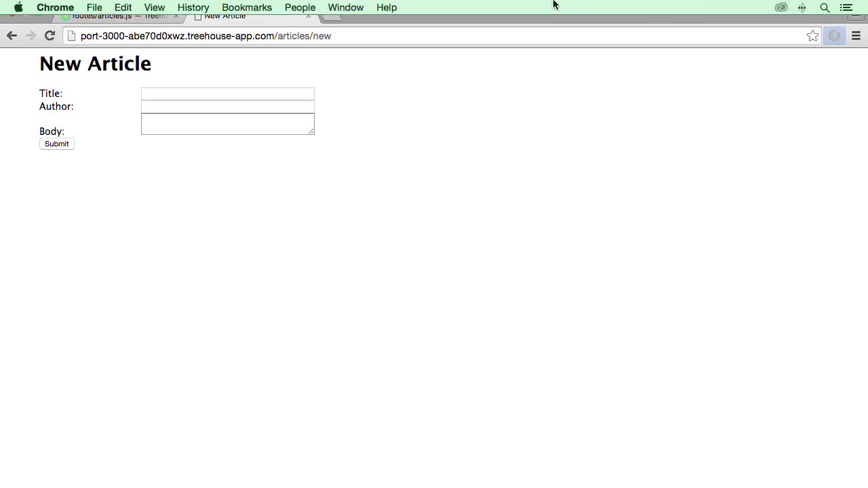Viewport: 868px width, 488px height.
Task: Click the page icon in the address bar
Action: [71, 36]
